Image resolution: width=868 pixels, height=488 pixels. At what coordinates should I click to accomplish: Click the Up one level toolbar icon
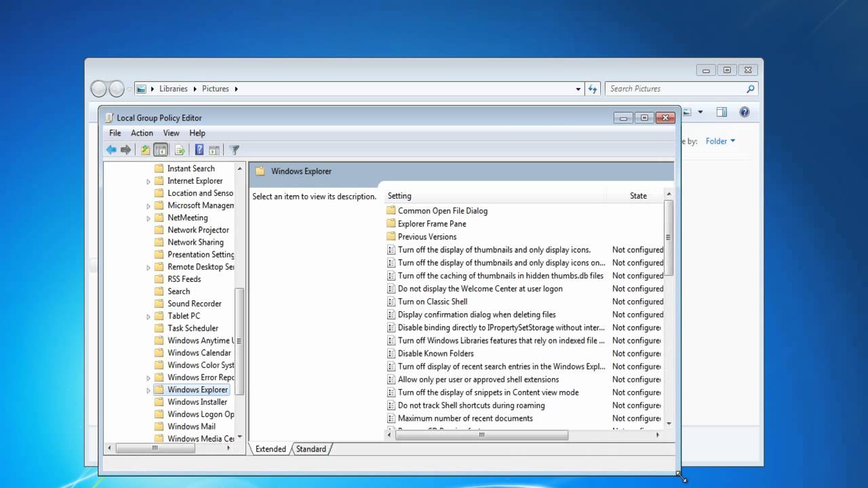click(x=145, y=150)
